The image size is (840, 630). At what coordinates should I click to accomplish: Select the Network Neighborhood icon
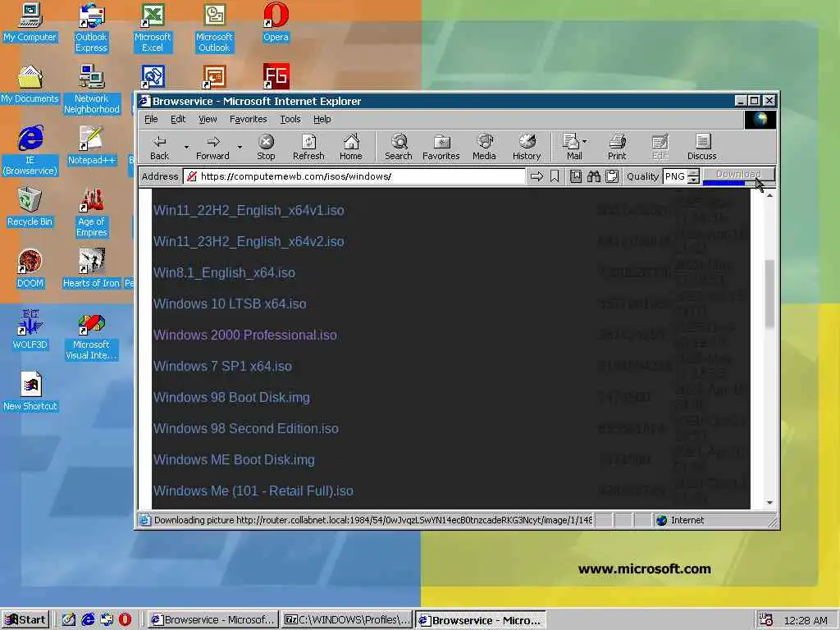click(91, 89)
